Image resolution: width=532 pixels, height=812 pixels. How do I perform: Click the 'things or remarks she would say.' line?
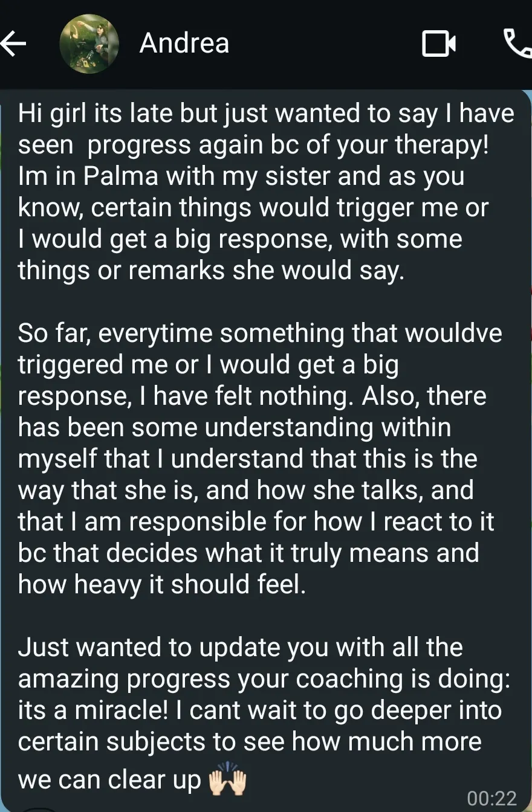(x=211, y=270)
